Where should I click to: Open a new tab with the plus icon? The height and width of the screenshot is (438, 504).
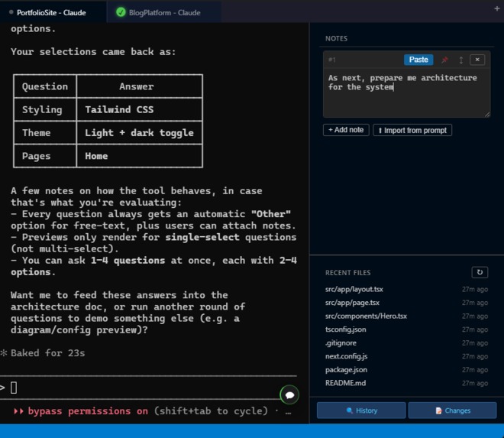(496, 8)
